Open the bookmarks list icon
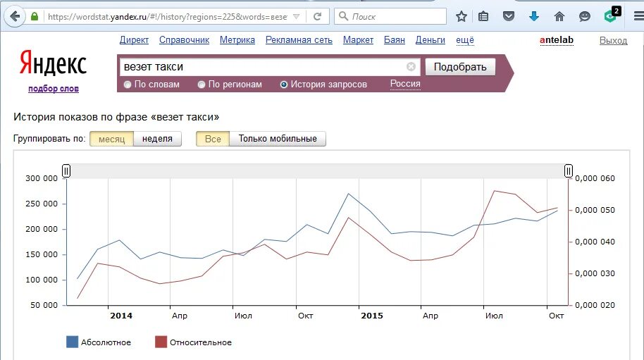This screenshot has height=360, width=644. point(483,17)
